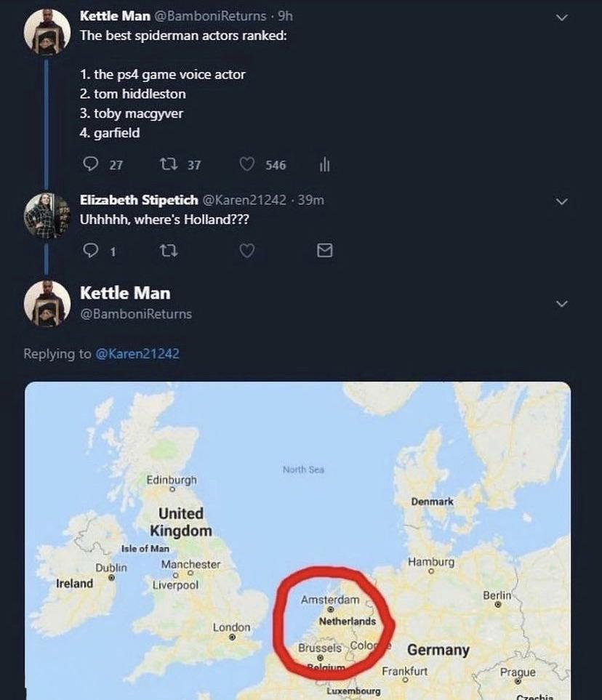The height and width of the screenshot is (700, 602).
Task: Click the Elizabeth Stipetich display name
Action: tap(138, 201)
